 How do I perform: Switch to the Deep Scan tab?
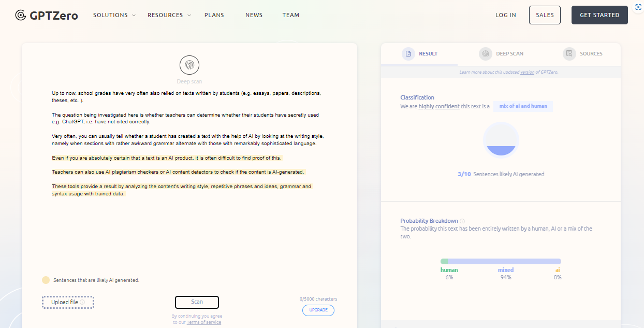pyautogui.click(x=501, y=53)
